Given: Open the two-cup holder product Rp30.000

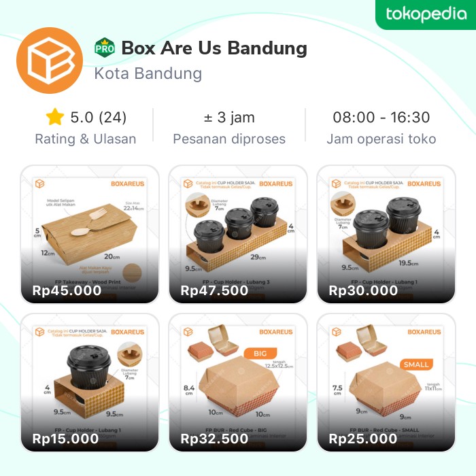Looking at the screenshot, I should click(386, 234).
